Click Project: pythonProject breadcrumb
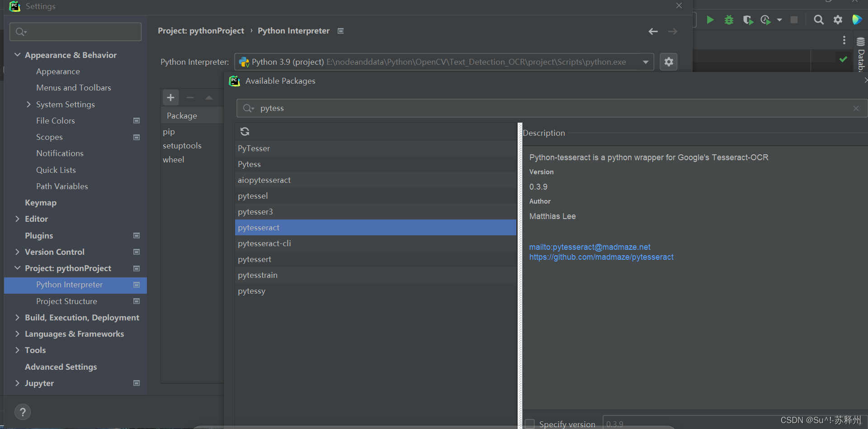Screen dimensions: 868x429 pyautogui.click(x=201, y=31)
